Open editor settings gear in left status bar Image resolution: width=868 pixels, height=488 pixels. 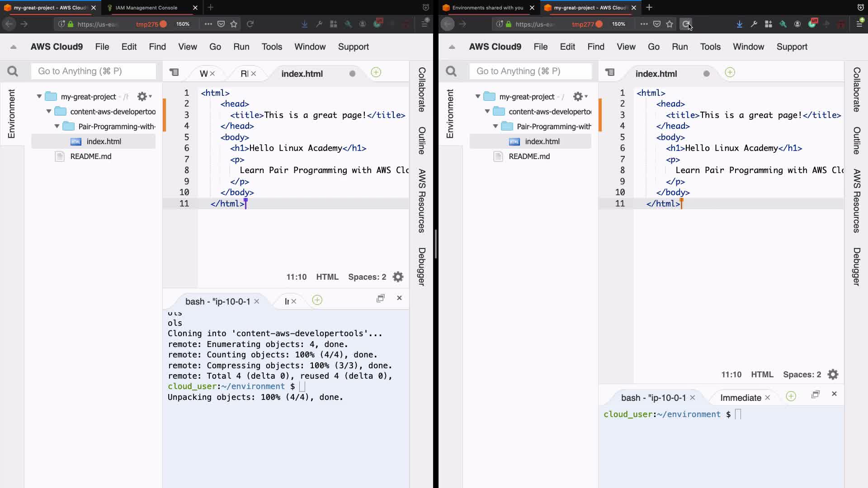pyautogui.click(x=398, y=277)
